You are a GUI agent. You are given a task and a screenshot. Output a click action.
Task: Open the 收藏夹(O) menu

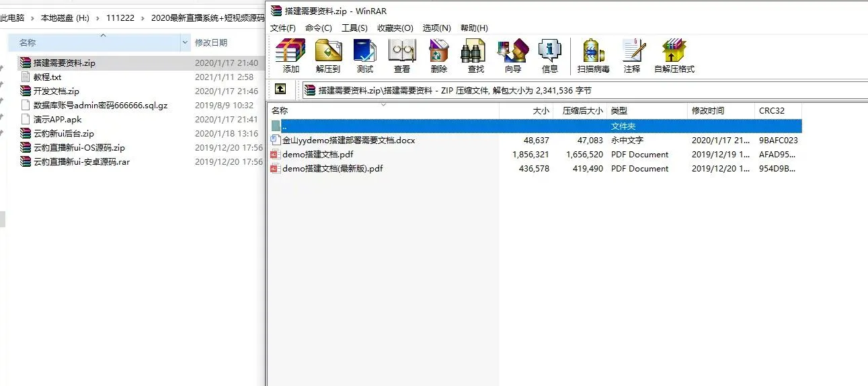[395, 28]
